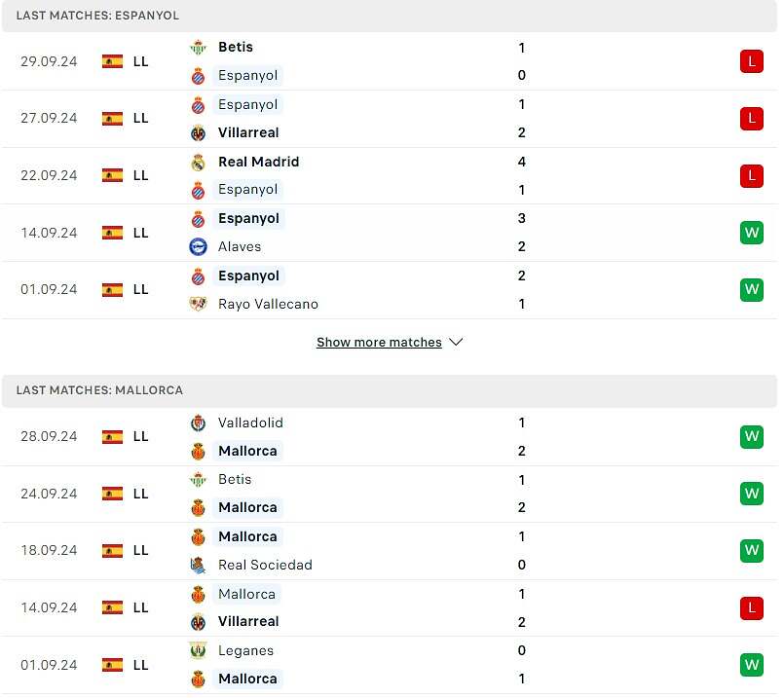Click the green W badge for Espanyol vs Alaves
Image resolution: width=784 pixels, height=698 pixels.
(x=752, y=233)
